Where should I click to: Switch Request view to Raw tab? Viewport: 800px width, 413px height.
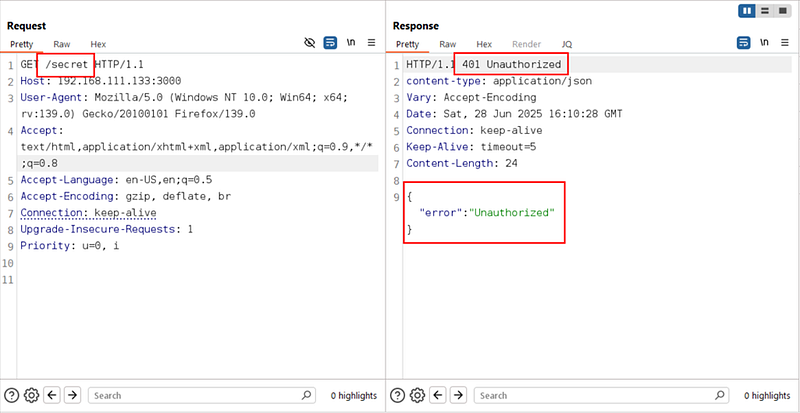coord(62,44)
